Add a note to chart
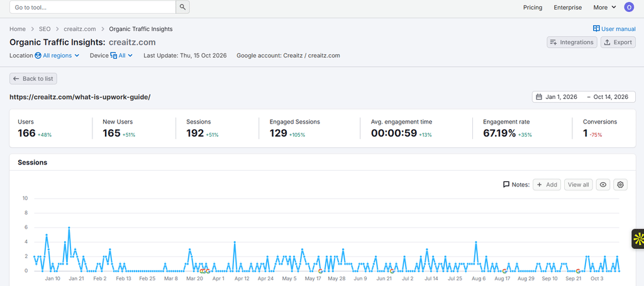The image size is (644, 286). point(547,185)
